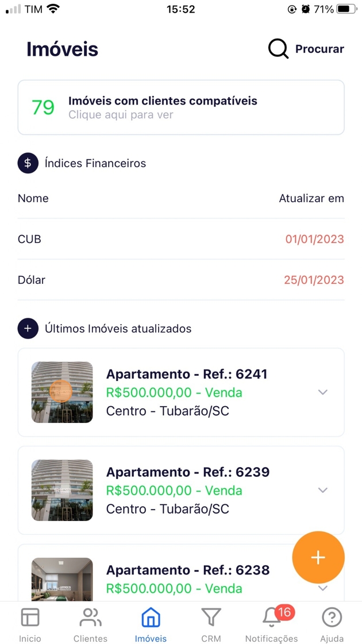The height and width of the screenshot is (644, 362).
Task: Expand the Apartamento Ref. 6239 card
Action: 323,490
